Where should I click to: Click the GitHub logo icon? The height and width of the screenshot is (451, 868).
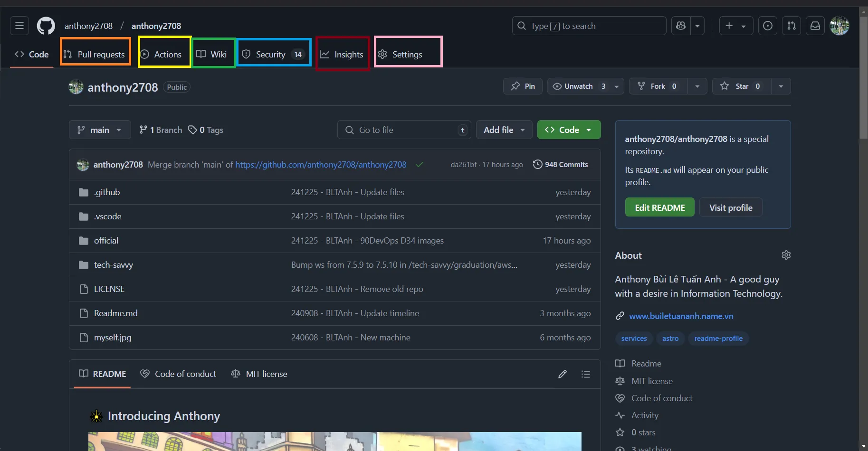point(46,26)
